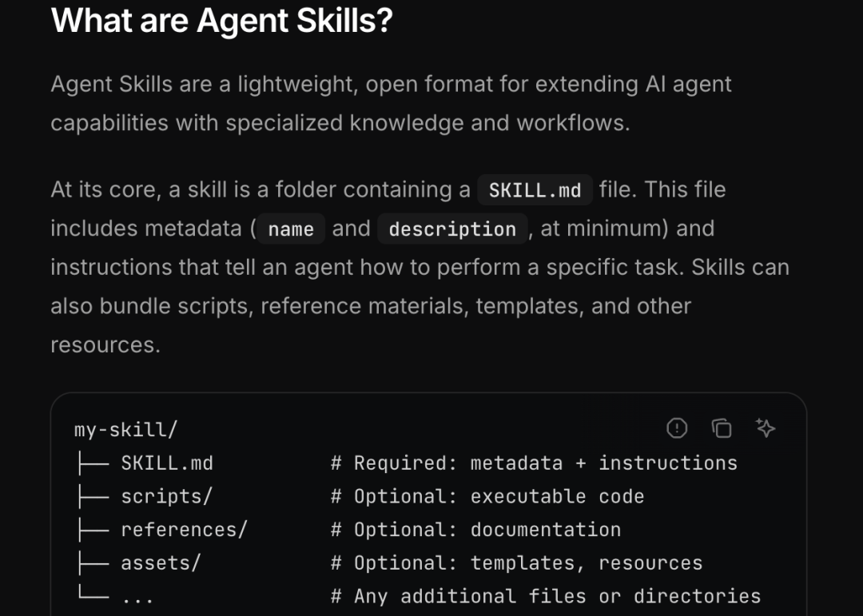The image size is (863, 616).
Task: Copy the code block with copy icon
Action: click(721, 427)
